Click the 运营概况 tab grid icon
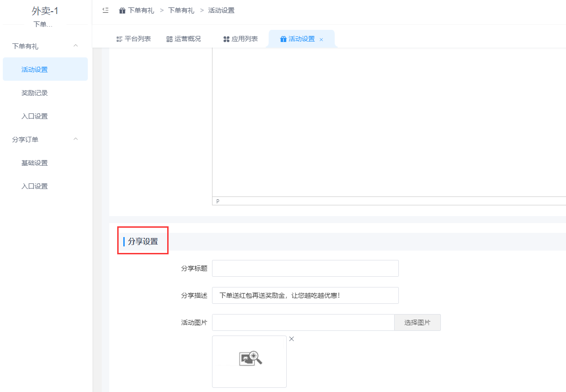This screenshot has height=392, width=566. pyautogui.click(x=170, y=39)
